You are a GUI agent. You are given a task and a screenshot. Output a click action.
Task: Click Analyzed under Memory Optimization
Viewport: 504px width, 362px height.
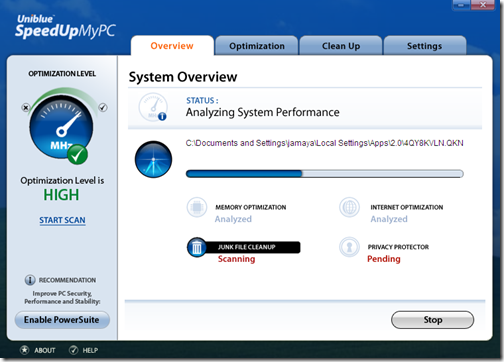(233, 219)
